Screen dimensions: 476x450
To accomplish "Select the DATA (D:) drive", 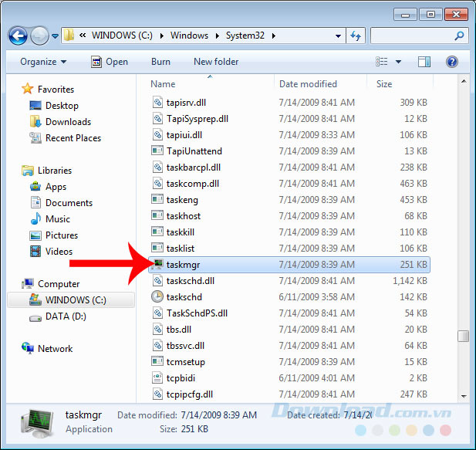I will tap(58, 316).
